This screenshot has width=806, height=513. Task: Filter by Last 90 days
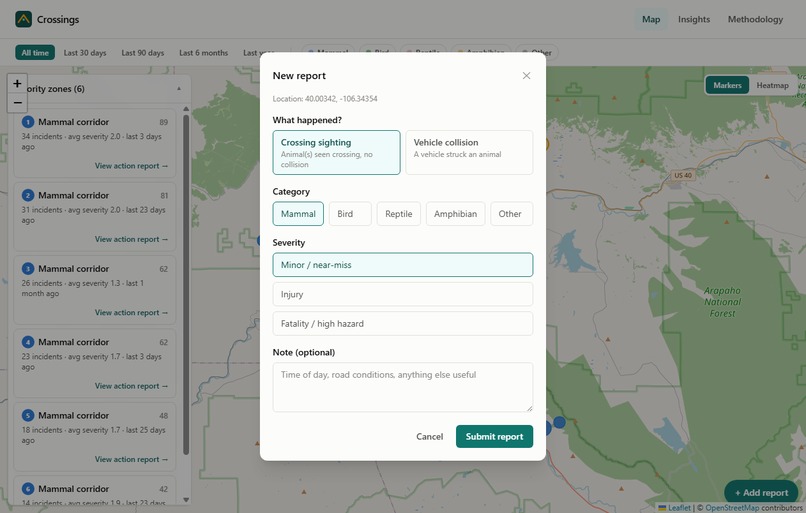[142, 52]
